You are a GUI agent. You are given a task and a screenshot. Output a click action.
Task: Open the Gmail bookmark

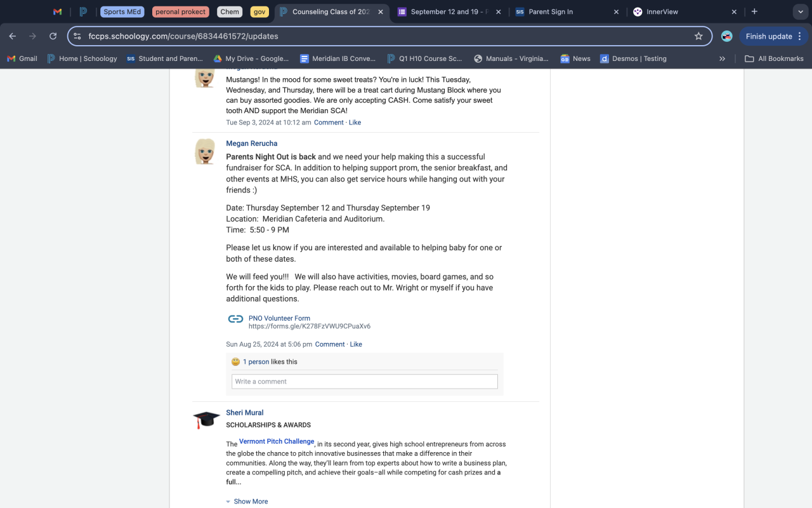[22, 58]
